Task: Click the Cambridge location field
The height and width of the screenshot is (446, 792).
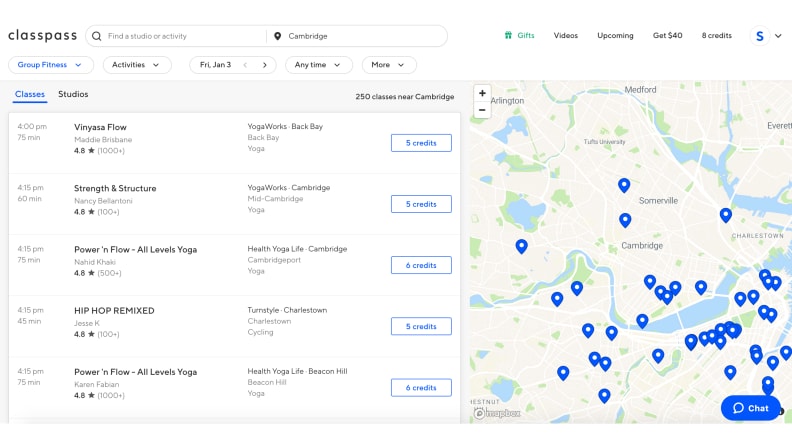Action: click(358, 36)
